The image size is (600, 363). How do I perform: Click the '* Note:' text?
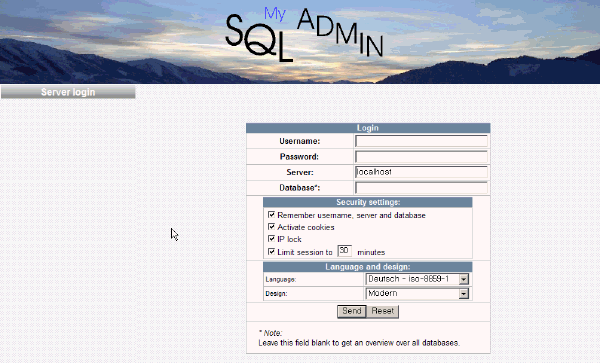click(271, 333)
